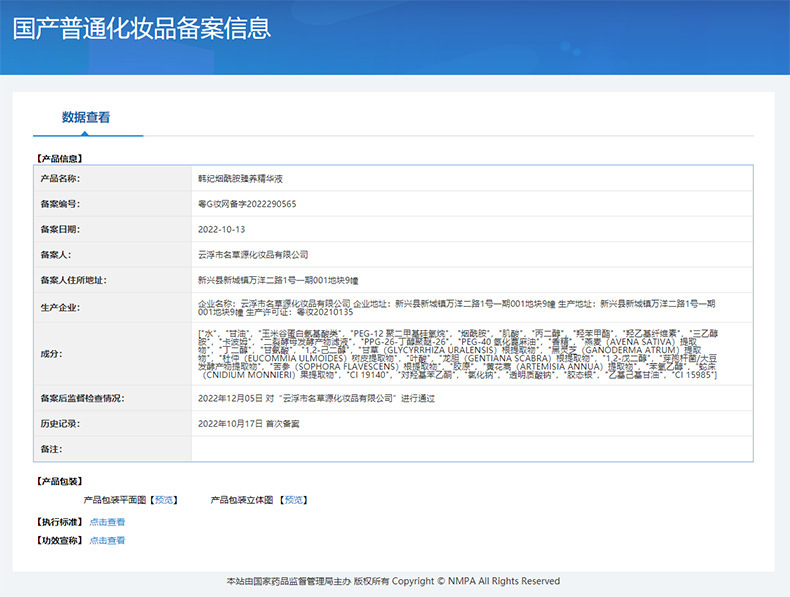The image size is (790, 597).
Task: Click the empty 备注 value cell
Action: [470, 449]
